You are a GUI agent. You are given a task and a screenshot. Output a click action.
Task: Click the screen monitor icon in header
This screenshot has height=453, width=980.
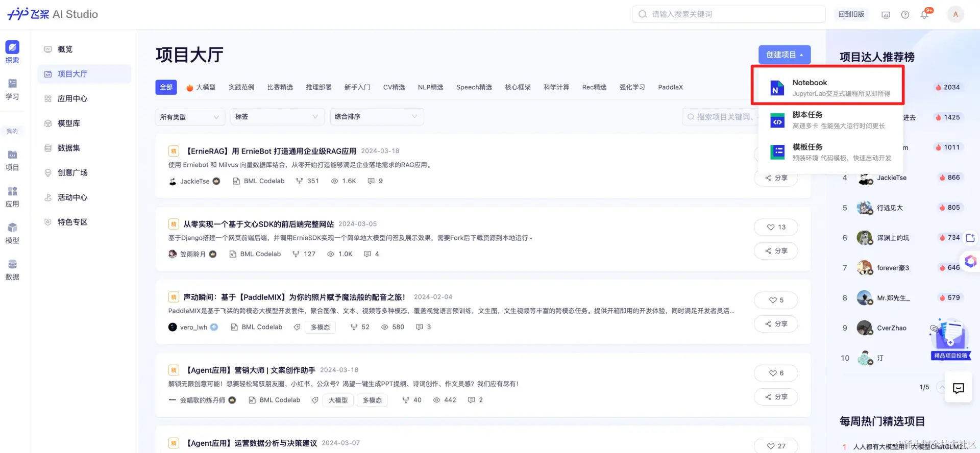point(886,14)
